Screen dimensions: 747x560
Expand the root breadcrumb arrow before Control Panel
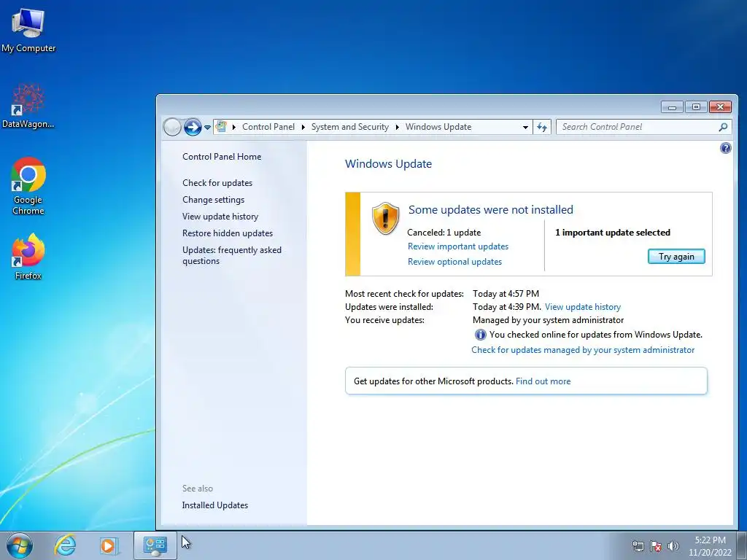point(234,127)
